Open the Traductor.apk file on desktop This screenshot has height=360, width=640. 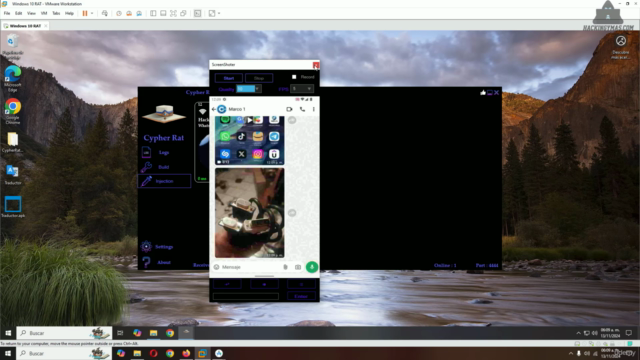(13, 207)
